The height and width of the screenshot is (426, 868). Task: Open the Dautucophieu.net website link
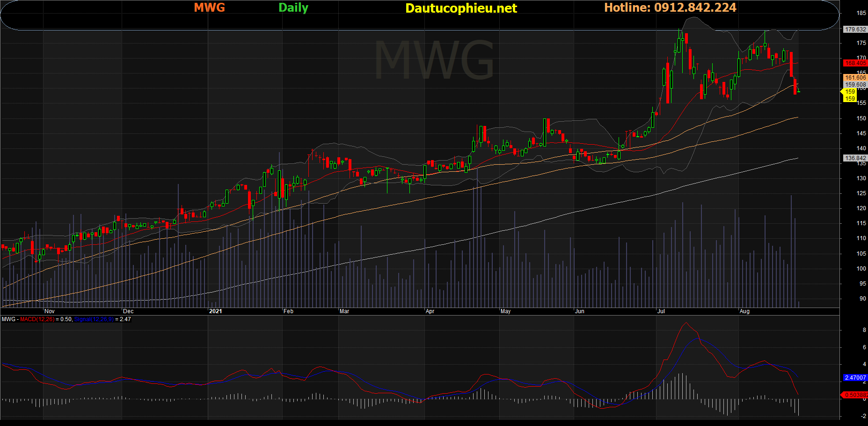[461, 8]
